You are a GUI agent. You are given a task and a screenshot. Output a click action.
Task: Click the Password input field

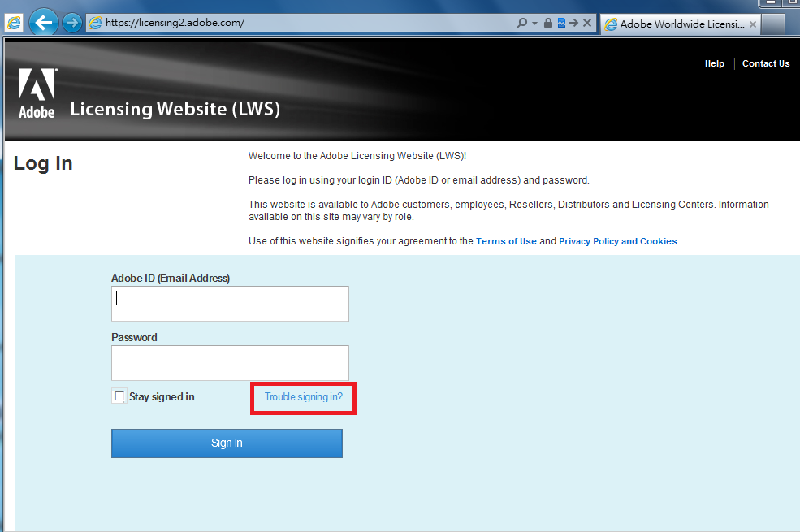230,363
